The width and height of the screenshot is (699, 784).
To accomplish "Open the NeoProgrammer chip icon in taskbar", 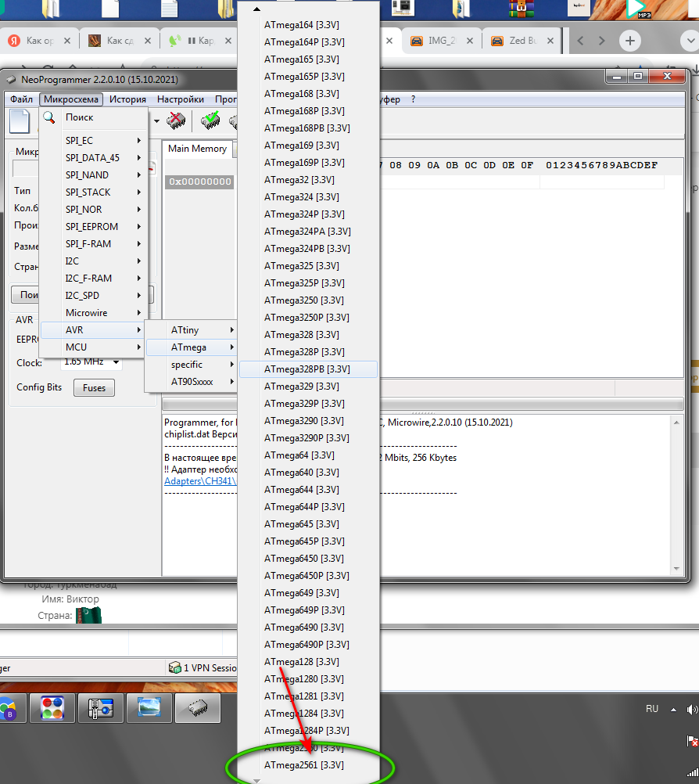I will tap(198, 707).
